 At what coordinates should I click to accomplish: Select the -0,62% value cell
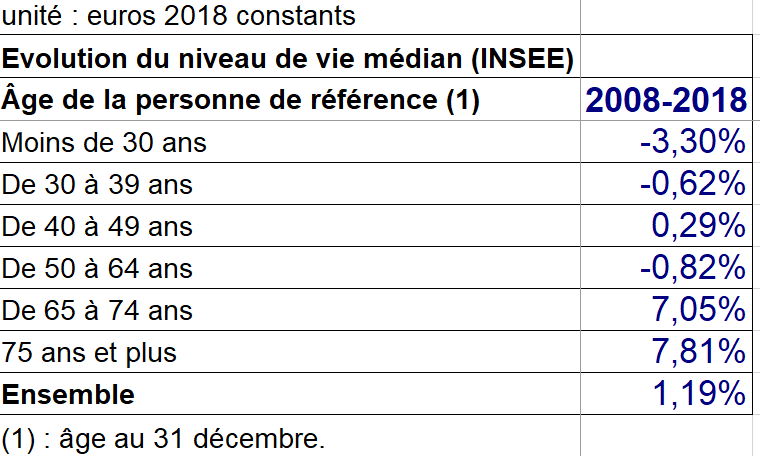click(666, 184)
